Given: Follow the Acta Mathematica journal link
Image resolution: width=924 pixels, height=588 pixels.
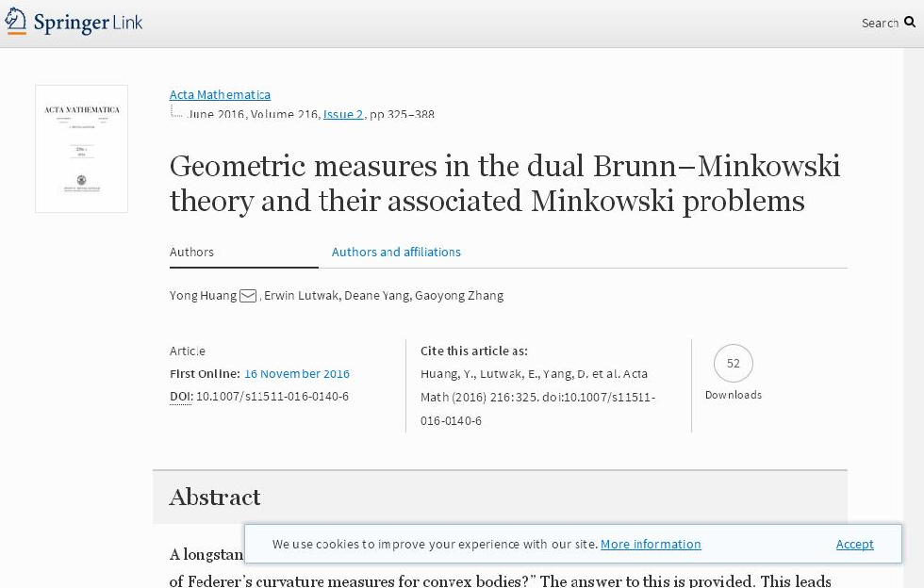Looking at the screenshot, I should tap(220, 94).
